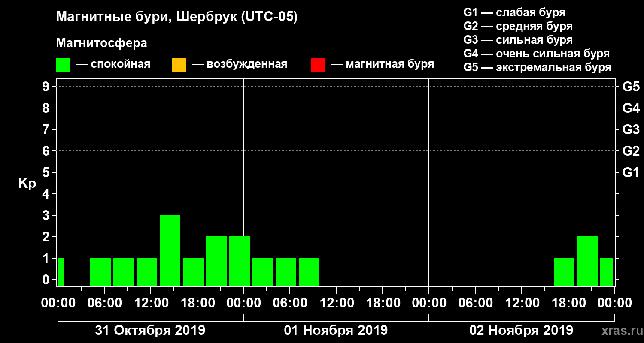Click the bar crossing midnight into 1 November

point(240,262)
